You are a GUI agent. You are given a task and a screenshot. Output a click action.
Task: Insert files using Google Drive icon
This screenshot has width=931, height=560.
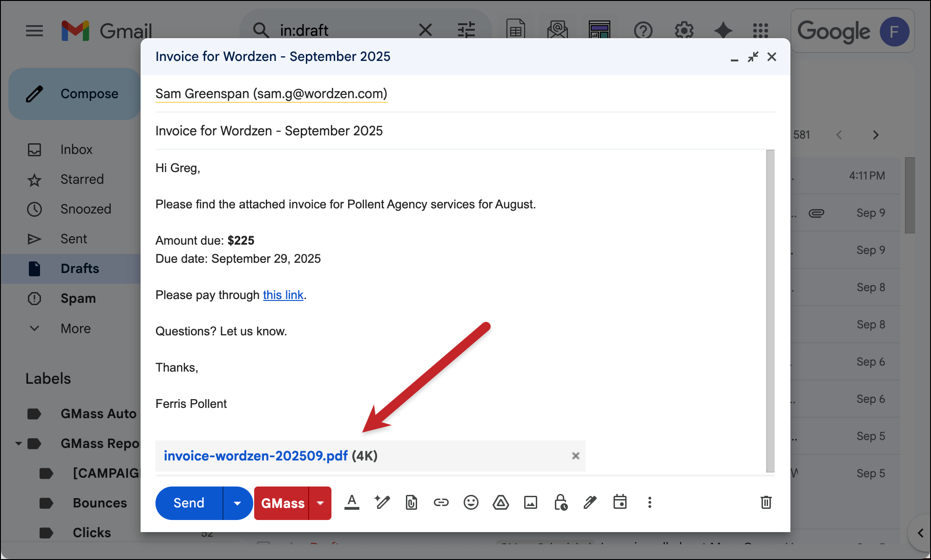click(x=500, y=502)
